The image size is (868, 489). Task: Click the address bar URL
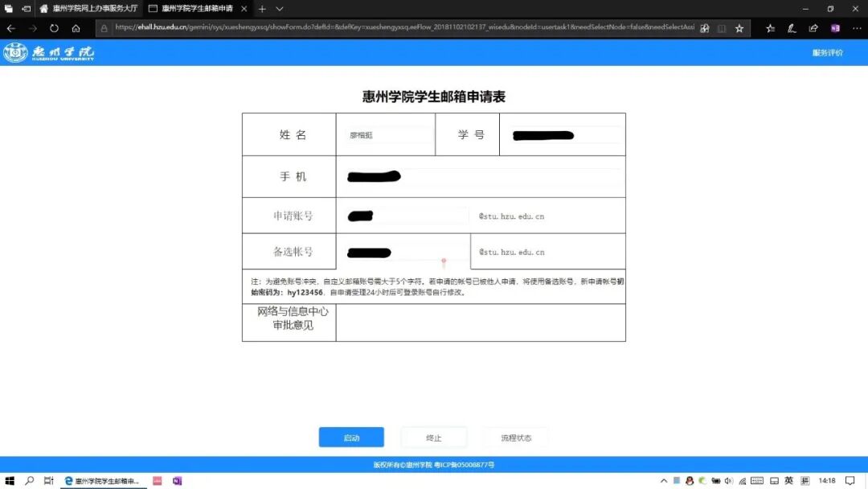click(x=404, y=27)
